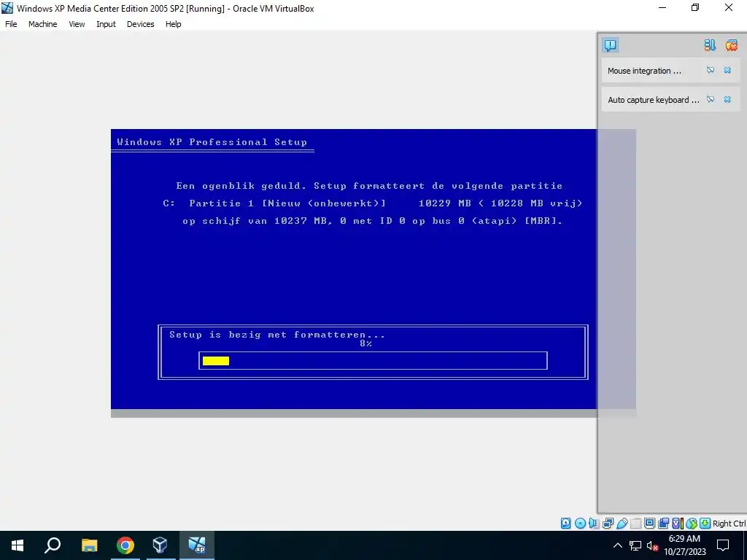Open the Windows Start menu
The height and width of the screenshot is (560, 747).
pyautogui.click(x=18, y=545)
